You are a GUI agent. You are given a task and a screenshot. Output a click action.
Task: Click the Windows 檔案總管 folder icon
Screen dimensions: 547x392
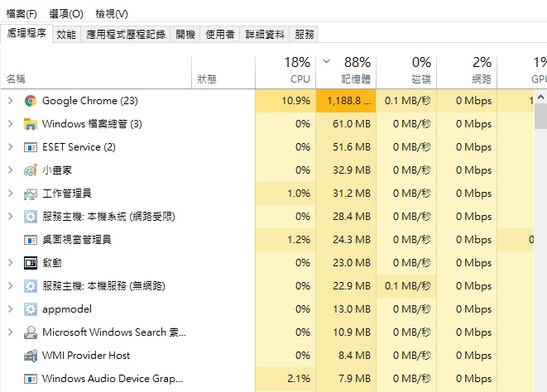point(31,124)
